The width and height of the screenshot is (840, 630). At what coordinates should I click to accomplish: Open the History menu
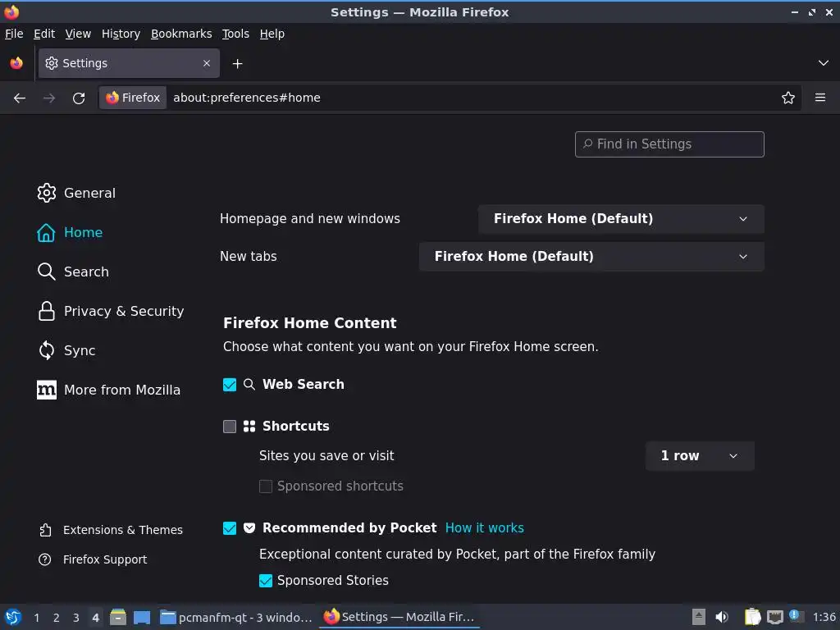(121, 34)
